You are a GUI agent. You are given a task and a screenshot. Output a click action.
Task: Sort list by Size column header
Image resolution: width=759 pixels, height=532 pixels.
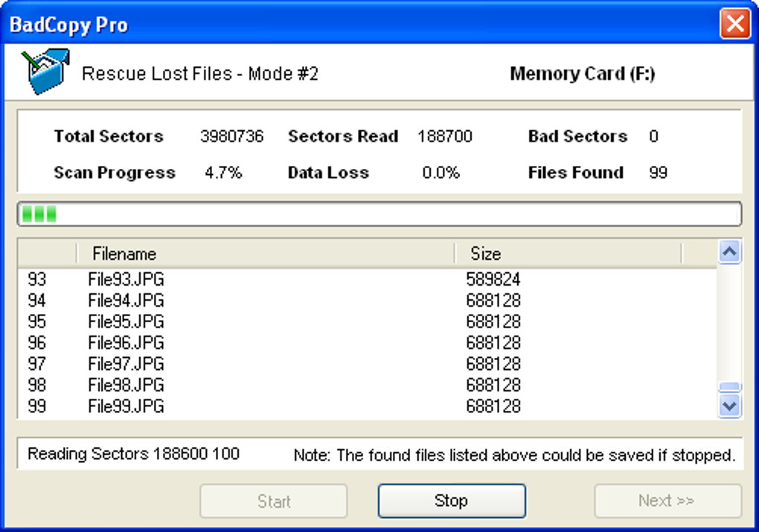[x=569, y=254]
